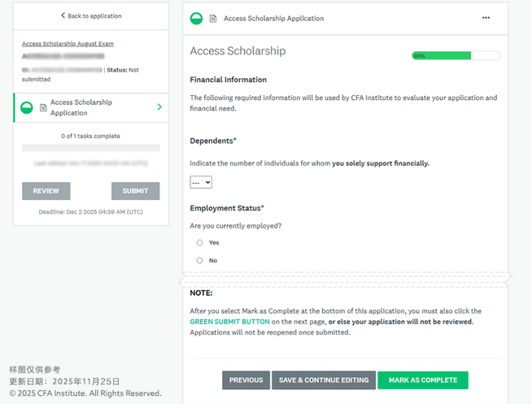532x408 pixels.
Task: Open the Access Scholarship Application sidebar task
Action: (81, 107)
